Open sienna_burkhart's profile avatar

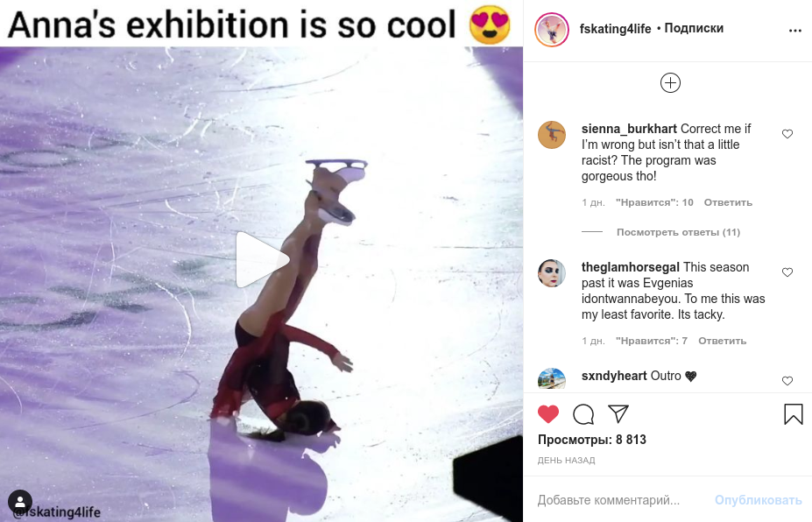pyautogui.click(x=552, y=135)
